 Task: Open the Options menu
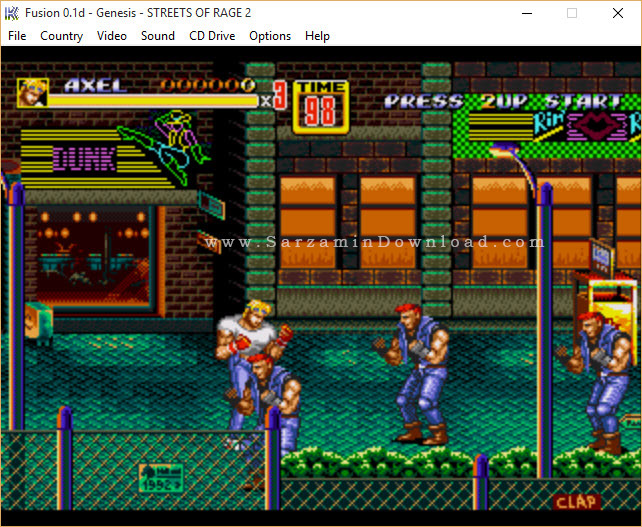270,36
